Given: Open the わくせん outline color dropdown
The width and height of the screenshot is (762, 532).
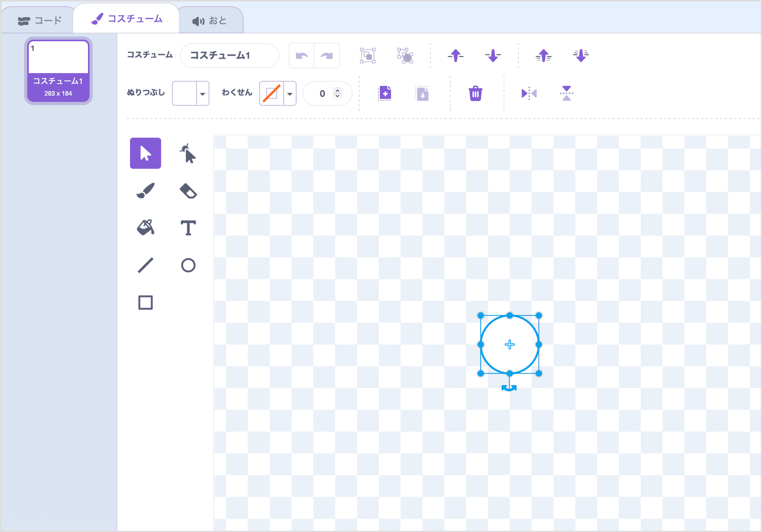Looking at the screenshot, I should [x=290, y=93].
